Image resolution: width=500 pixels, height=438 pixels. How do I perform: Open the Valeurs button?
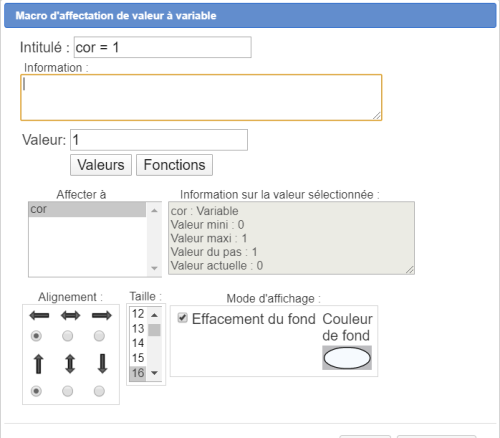pos(101,165)
